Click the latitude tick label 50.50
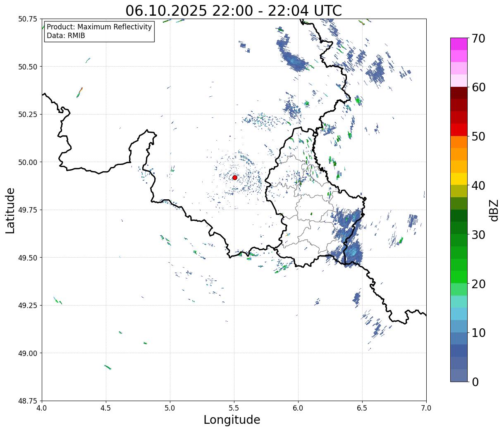 pos(27,67)
